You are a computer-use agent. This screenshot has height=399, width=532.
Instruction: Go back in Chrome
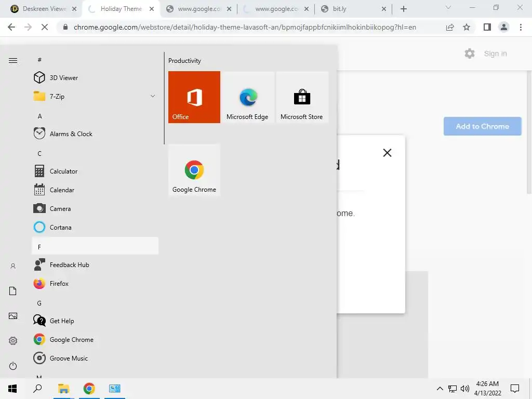click(x=11, y=27)
